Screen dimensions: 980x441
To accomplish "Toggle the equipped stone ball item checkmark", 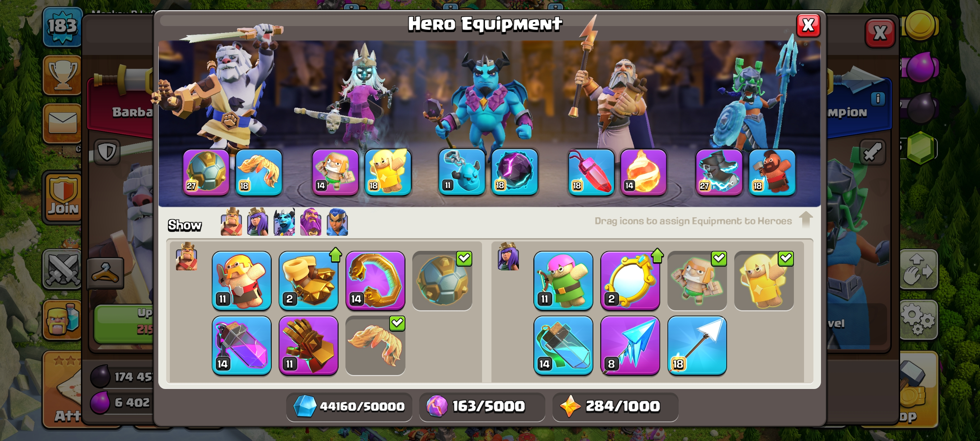I will (442, 281).
